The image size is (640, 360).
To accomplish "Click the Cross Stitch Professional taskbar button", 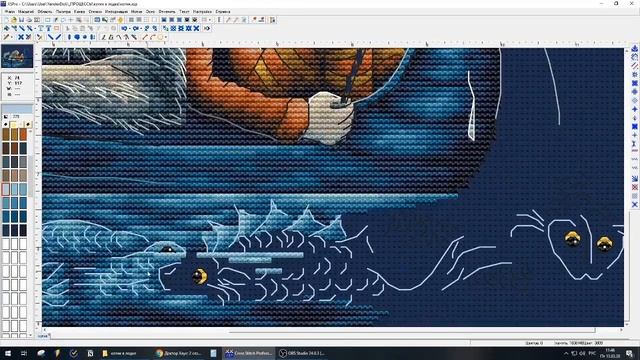I will click(249, 353).
